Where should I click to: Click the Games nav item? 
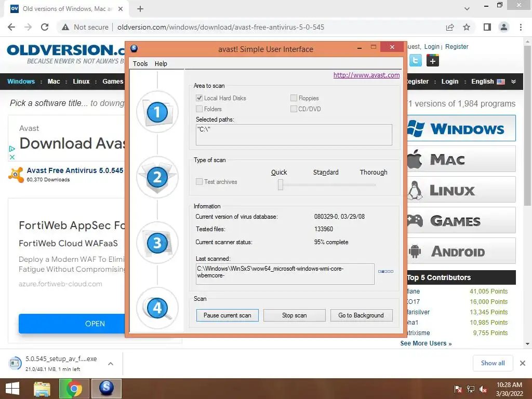(113, 82)
